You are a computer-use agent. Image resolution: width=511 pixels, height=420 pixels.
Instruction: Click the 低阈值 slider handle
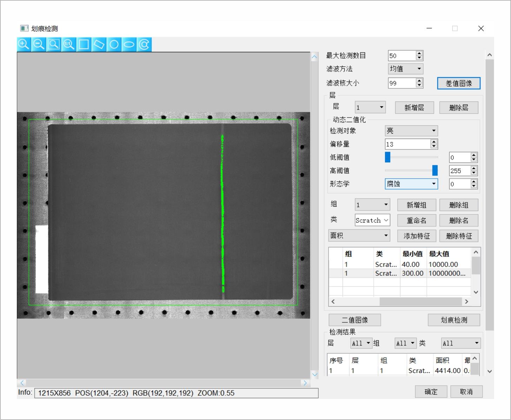coord(387,157)
